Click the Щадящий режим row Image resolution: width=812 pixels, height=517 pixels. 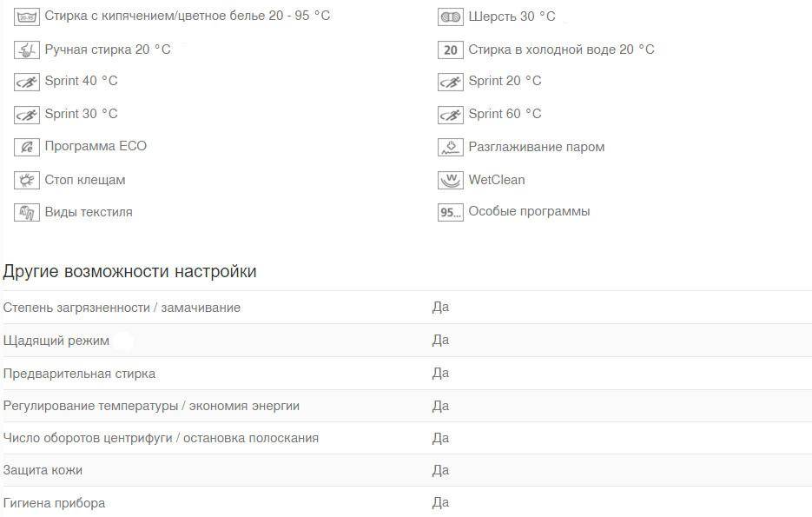(407, 341)
